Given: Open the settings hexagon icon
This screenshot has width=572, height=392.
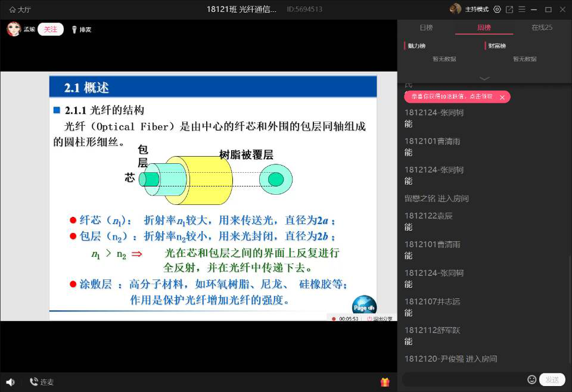Looking at the screenshot, I should pyautogui.click(x=497, y=10).
